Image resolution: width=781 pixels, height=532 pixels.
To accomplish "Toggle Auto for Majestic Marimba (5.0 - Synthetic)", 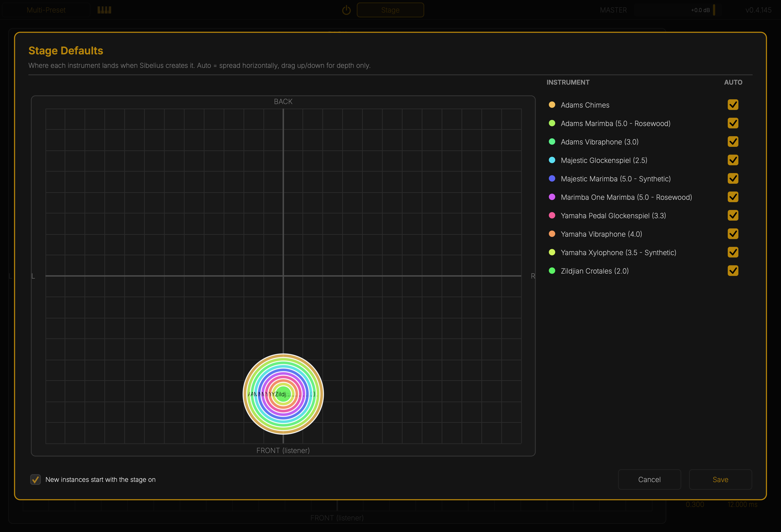I will coord(733,179).
